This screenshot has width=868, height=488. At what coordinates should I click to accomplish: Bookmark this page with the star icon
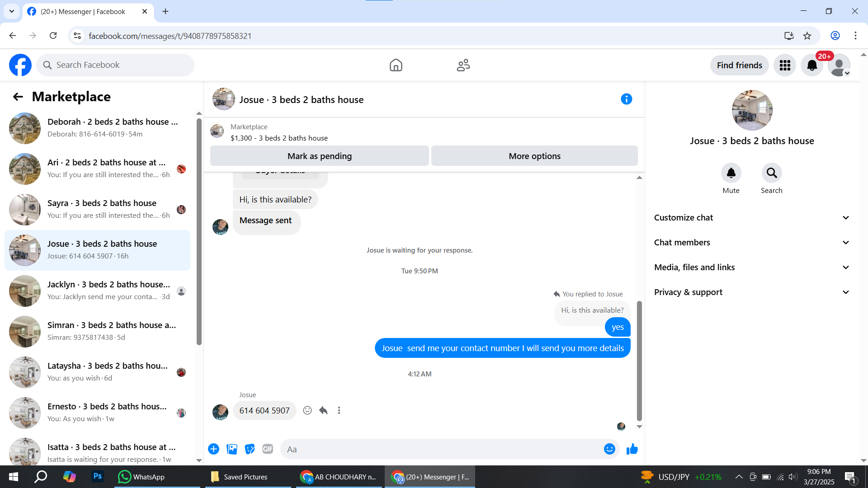coord(807,36)
